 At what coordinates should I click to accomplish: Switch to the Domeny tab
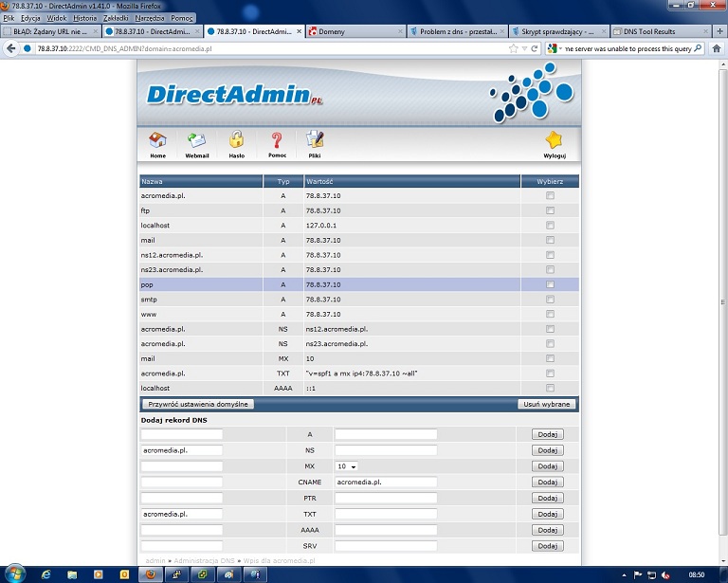coord(355,31)
